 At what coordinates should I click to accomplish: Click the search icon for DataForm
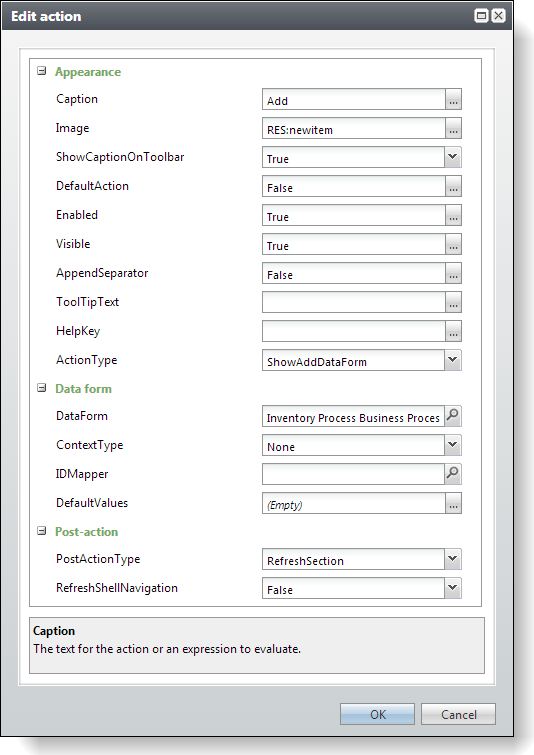click(x=453, y=416)
